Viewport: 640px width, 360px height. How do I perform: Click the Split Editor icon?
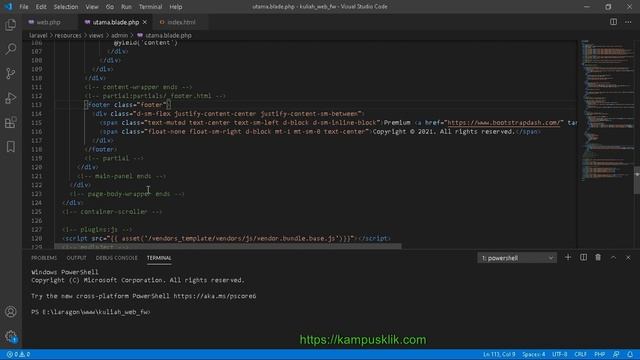click(x=613, y=22)
